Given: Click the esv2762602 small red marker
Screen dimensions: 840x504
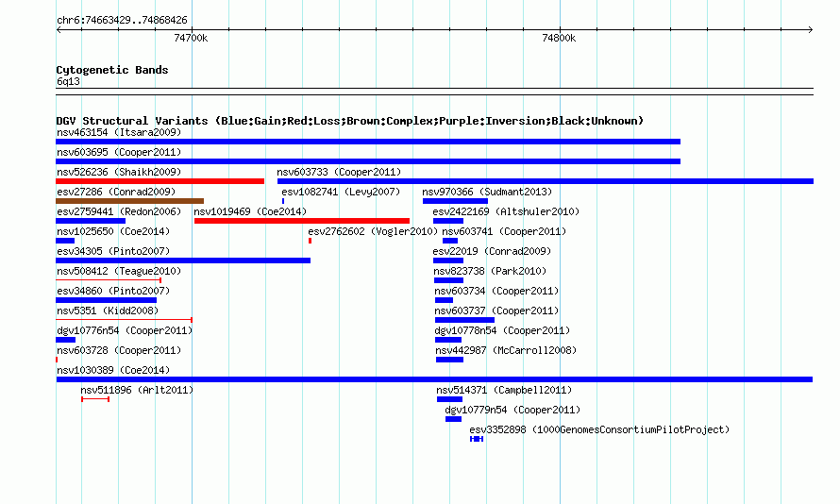Looking at the screenshot, I should click(x=311, y=241).
